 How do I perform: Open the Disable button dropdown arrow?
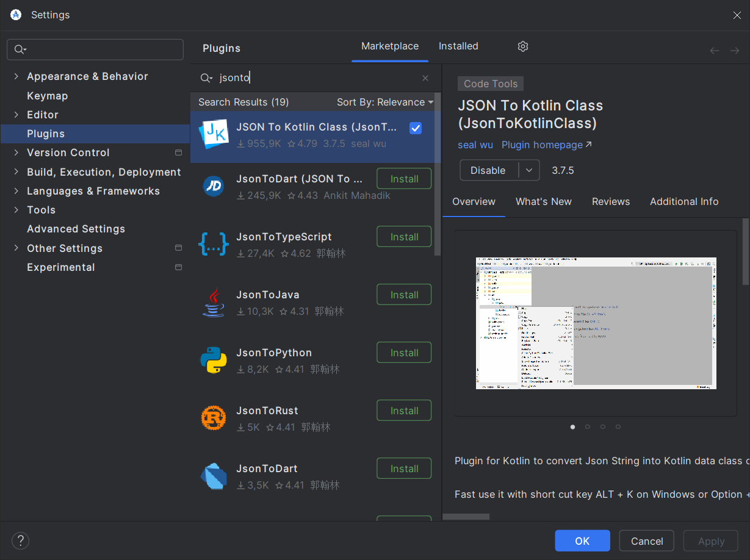point(529,170)
